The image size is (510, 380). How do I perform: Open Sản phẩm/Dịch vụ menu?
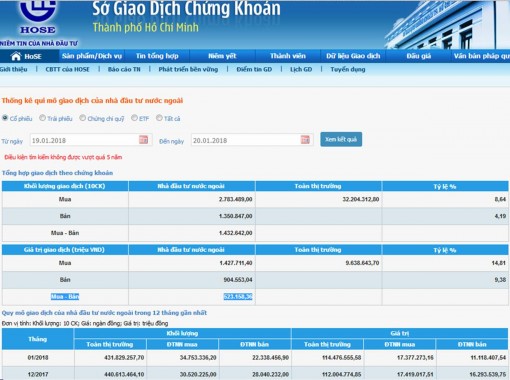(x=92, y=56)
